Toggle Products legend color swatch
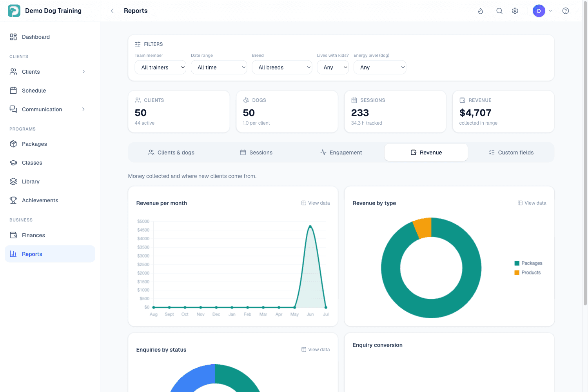The image size is (588, 392). (x=517, y=272)
